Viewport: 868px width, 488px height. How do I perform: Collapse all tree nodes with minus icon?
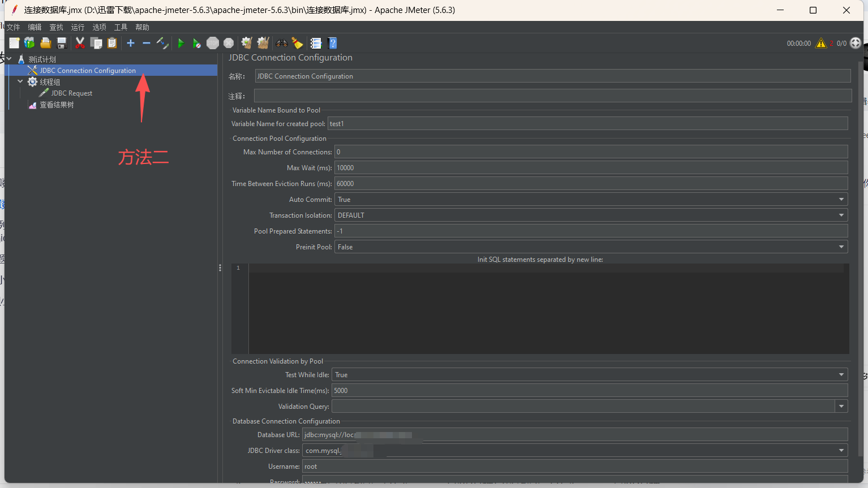point(147,43)
